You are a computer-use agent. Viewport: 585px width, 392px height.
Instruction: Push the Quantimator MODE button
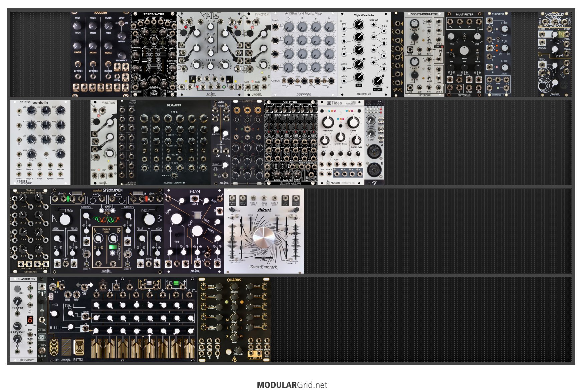click(x=17, y=289)
